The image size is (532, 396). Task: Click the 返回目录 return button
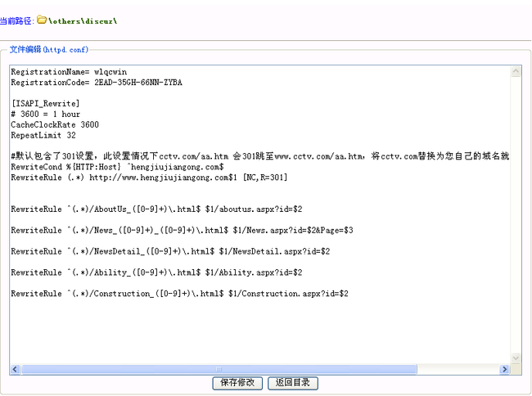point(293,383)
